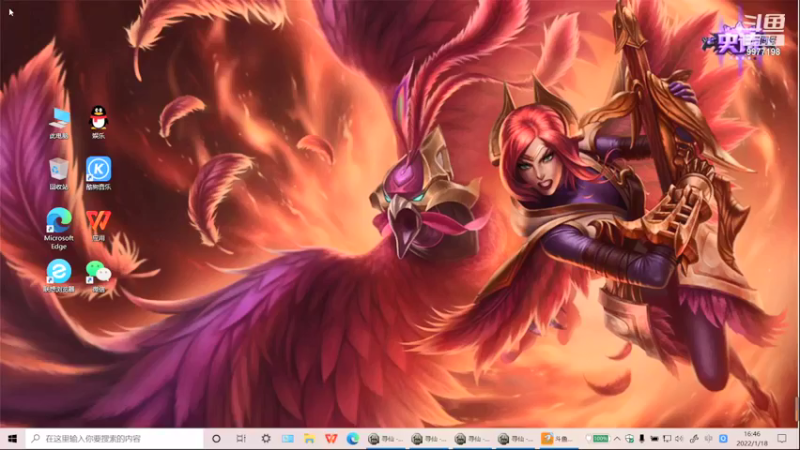Click the blue square tray app icon
800x450 pixels.
click(723, 438)
